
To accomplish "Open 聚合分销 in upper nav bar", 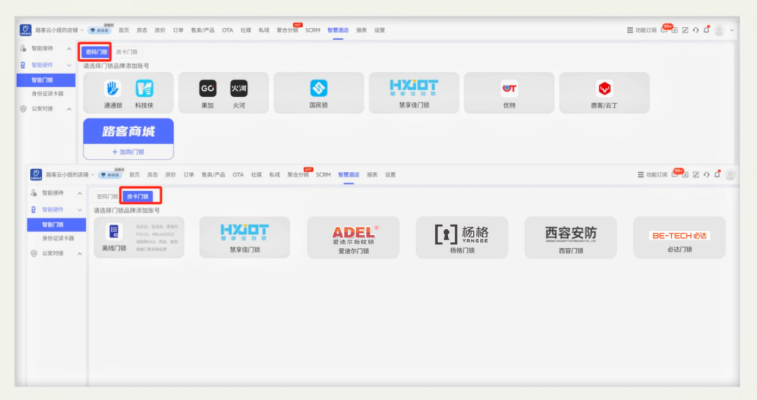I will [x=287, y=30].
